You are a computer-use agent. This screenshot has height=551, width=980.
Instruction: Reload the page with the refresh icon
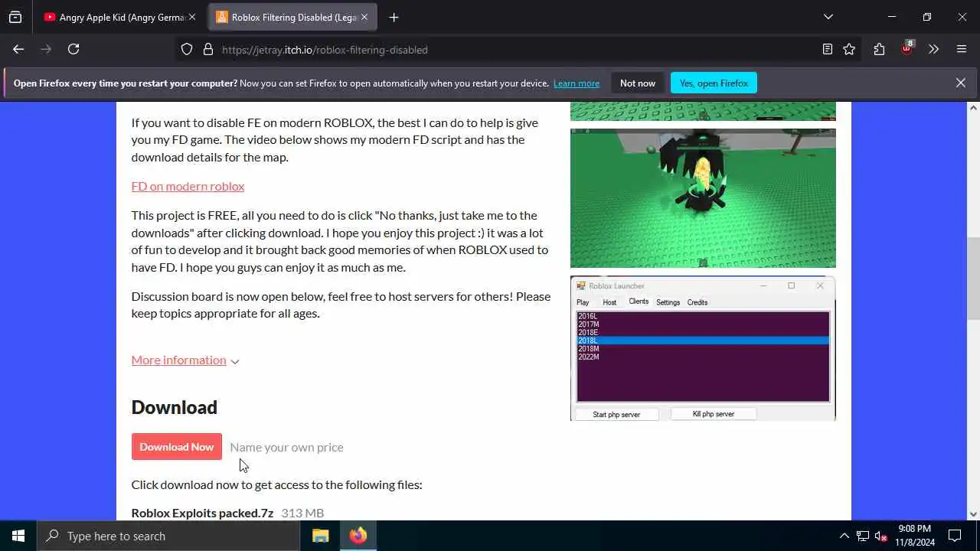point(73,49)
